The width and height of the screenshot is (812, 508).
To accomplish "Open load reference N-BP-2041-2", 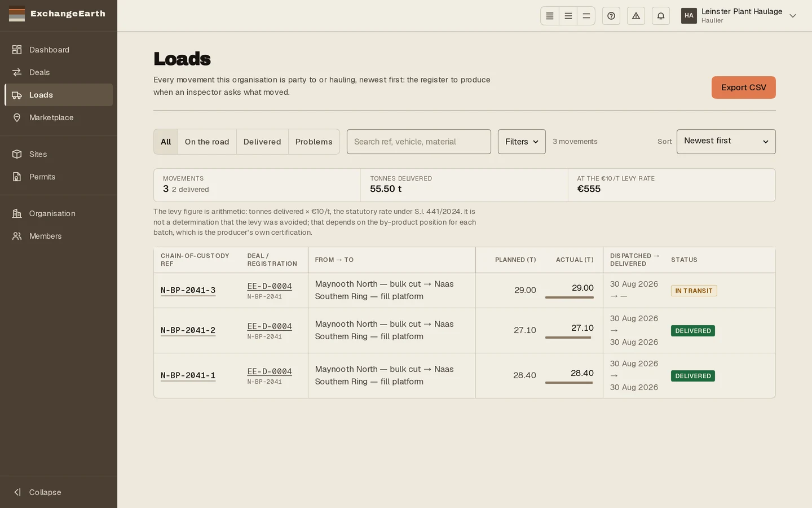I will tap(188, 330).
